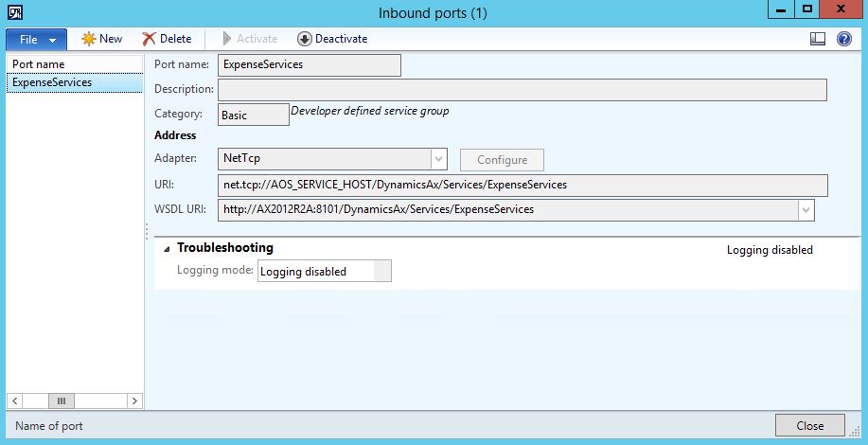The height and width of the screenshot is (445, 868).
Task: Click the left list scroll-left arrow
Action: pyautogui.click(x=15, y=400)
